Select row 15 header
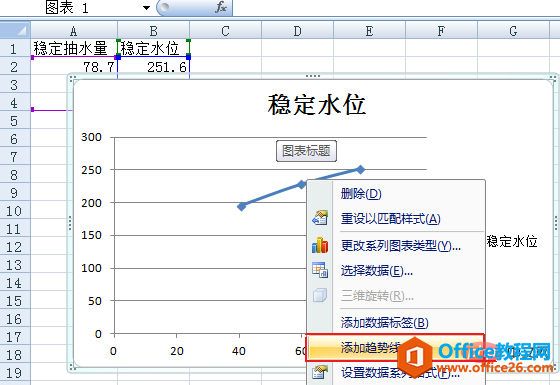This screenshot has height=385, width=560. pos(14,301)
